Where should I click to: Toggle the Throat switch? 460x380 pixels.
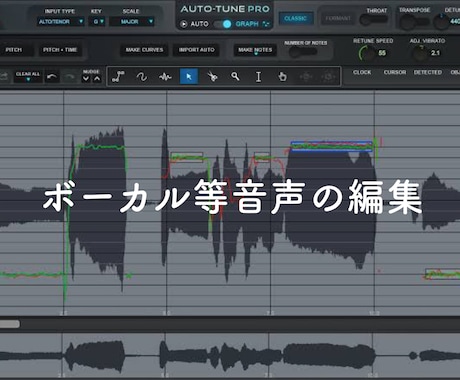[x=373, y=20]
